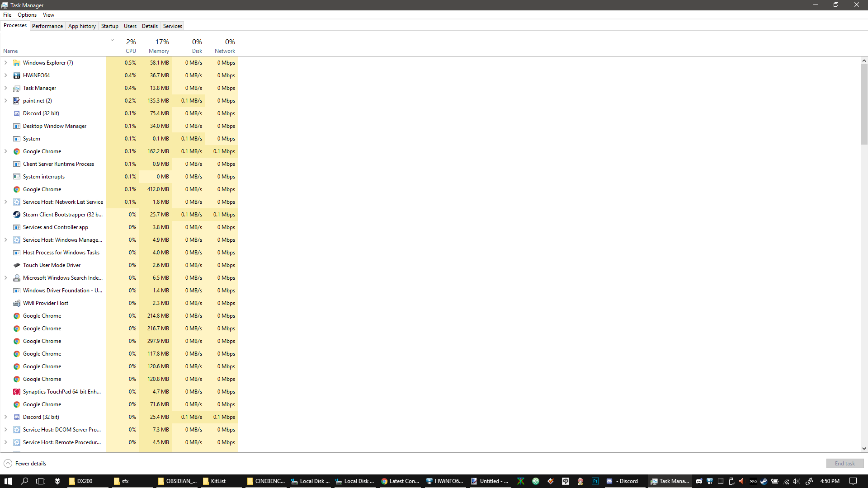Viewport: 868px width, 488px height.
Task: Expand the paint.net (2) process group
Action: click(x=6, y=101)
